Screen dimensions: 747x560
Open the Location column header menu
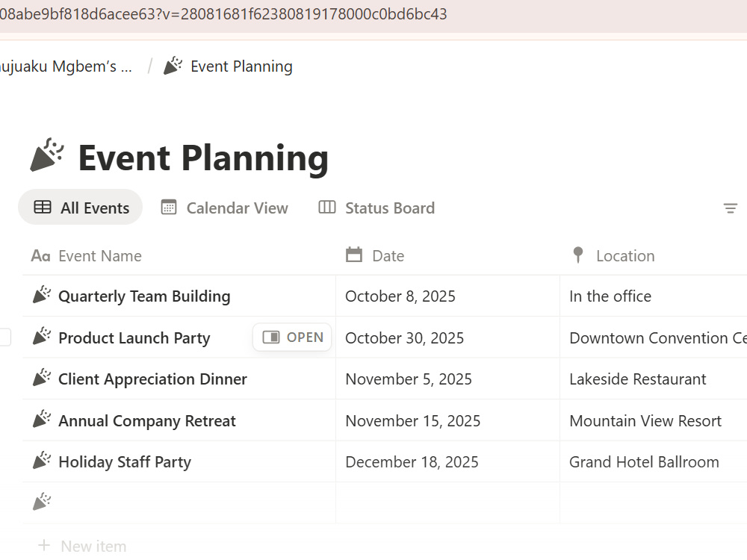(654, 255)
